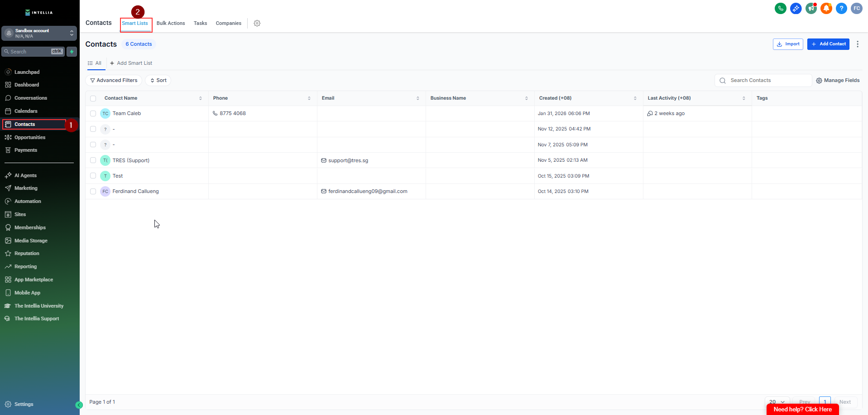Open Manage Fields

838,80
